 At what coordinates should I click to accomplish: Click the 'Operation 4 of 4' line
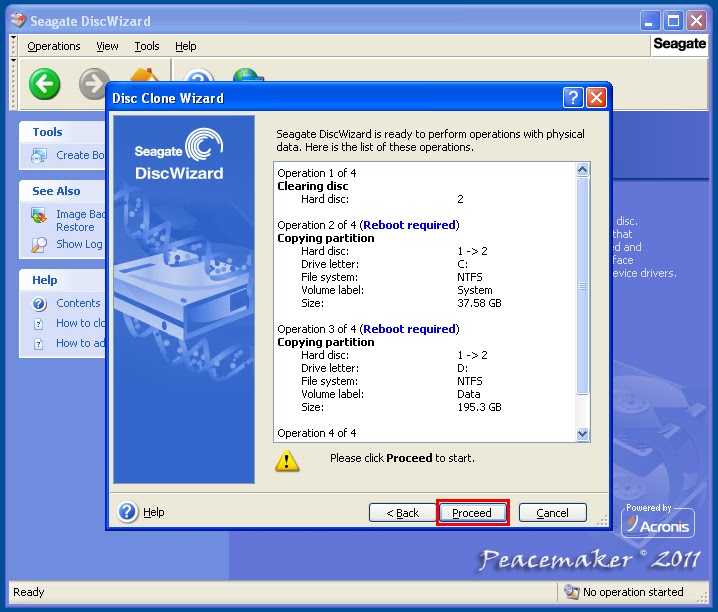316,433
